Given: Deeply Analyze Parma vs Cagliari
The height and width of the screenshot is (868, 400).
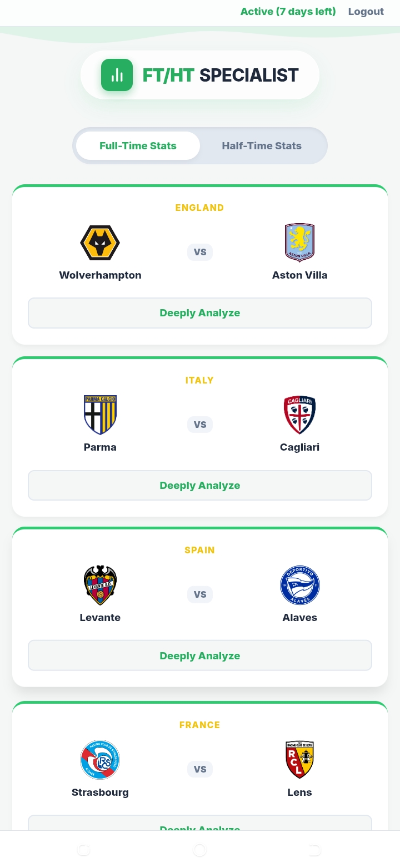Looking at the screenshot, I should pyautogui.click(x=200, y=486).
